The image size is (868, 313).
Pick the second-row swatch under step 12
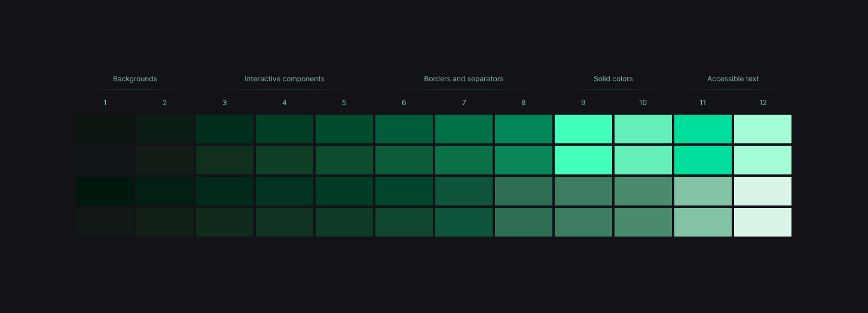[x=763, y=160]
